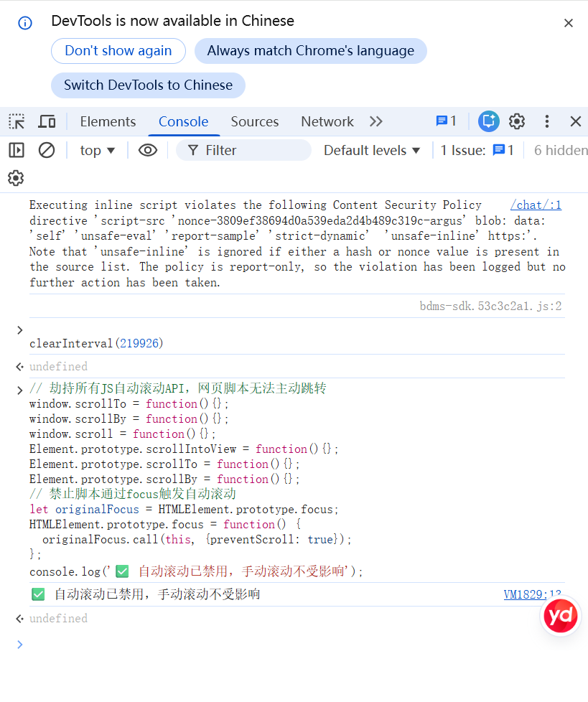Open the Default levels dropdown
The image size is (588, 702).
(x=372, y=151)
